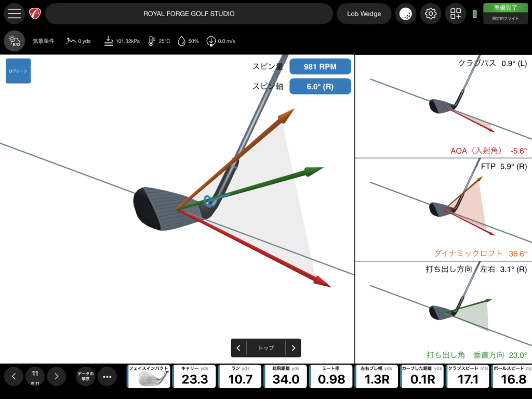The image size is (532, 399).
Task: Click the red FlightScope logo icon
Action: point(35,14)
